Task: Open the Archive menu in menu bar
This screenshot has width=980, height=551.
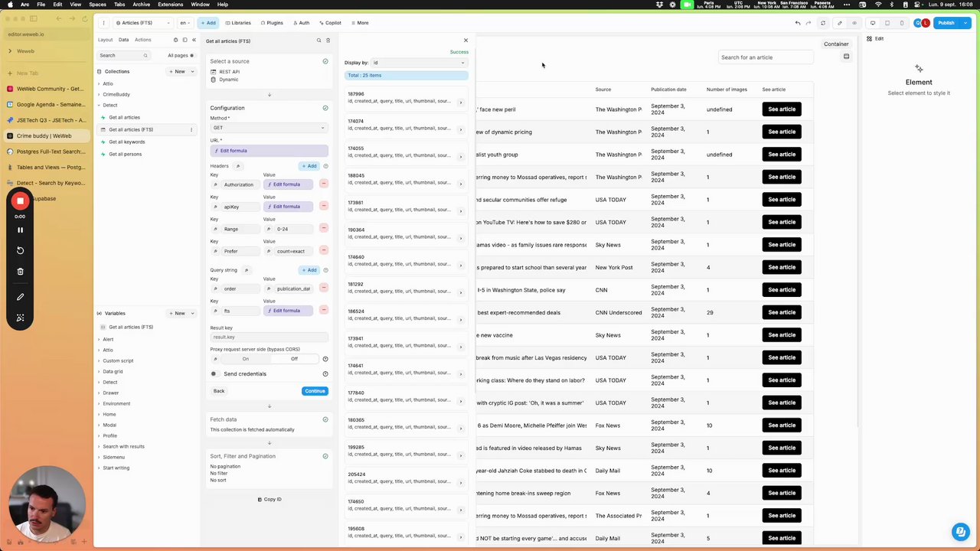Action: pos(141,5)
